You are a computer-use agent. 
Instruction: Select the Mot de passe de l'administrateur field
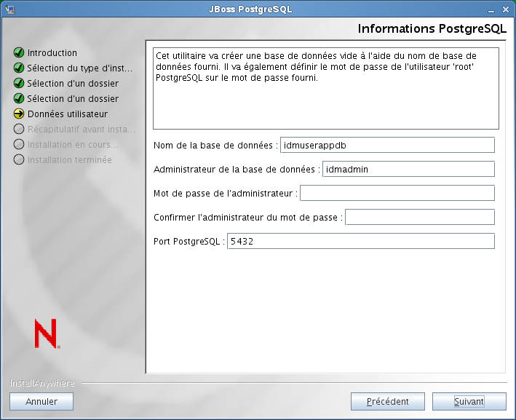[397, 193]
